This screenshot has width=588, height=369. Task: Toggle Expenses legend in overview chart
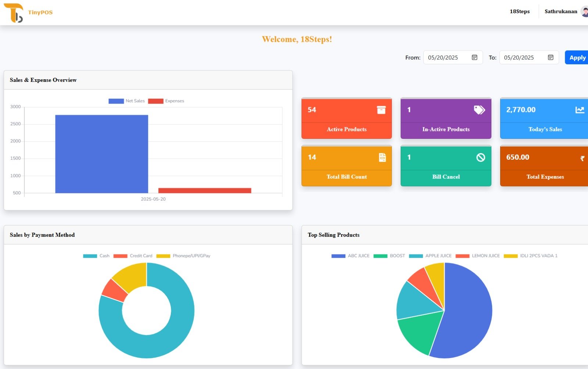click(166, 101)
